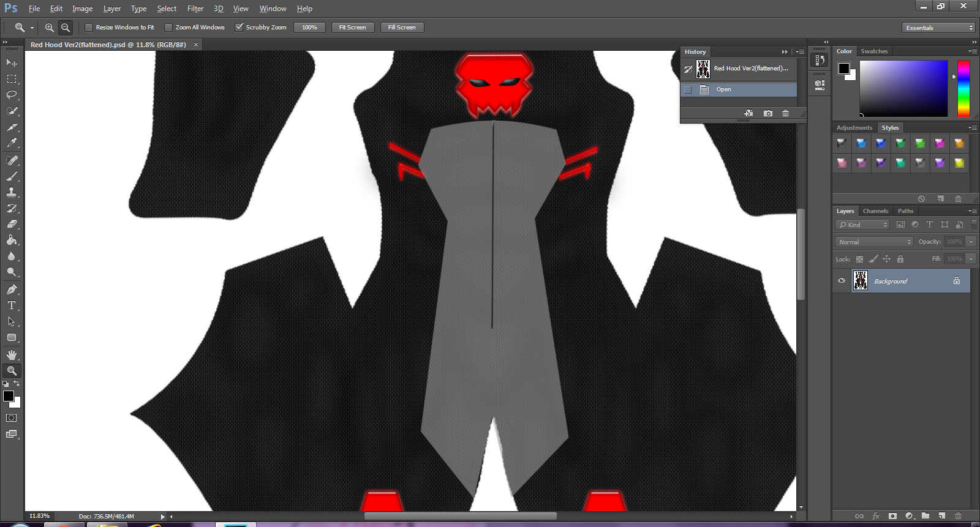Toggle lock transparent pixels in Layers
Image resolution: width=980 pixels, height=527 pixels.
click(x=859, y=260)
